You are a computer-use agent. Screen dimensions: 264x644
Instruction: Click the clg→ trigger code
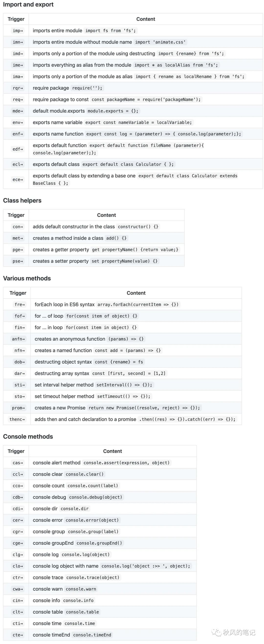18,555
